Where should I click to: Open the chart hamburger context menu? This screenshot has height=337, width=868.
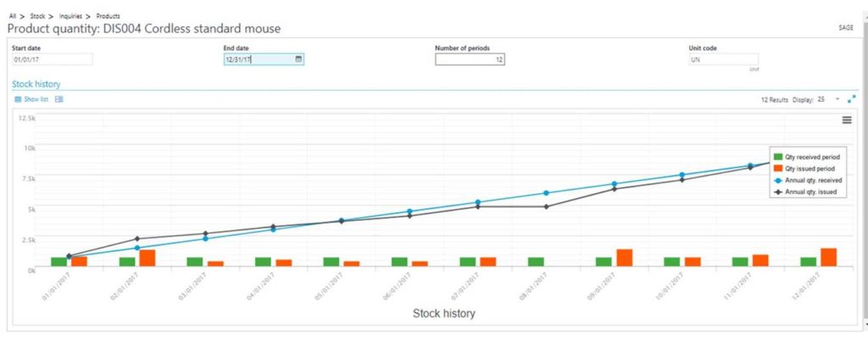pyautogui.click(x=847, y=120)
